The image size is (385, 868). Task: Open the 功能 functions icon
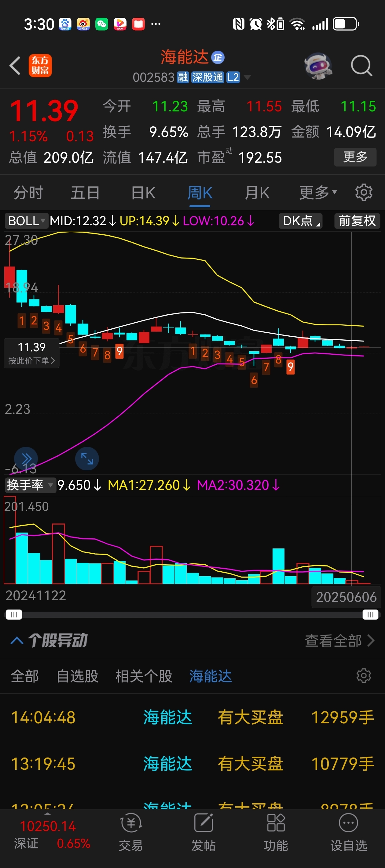tap(276, 832)
